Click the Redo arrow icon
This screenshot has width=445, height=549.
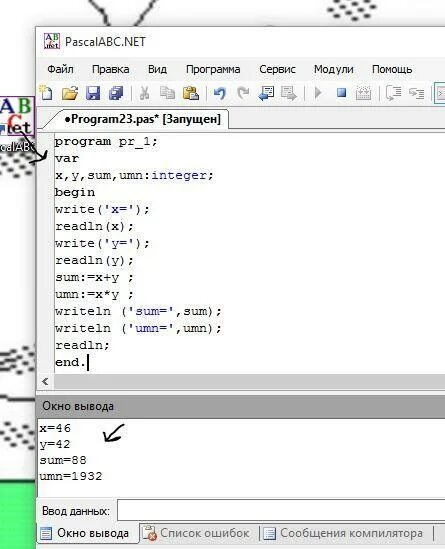click(x=243, y=93)
